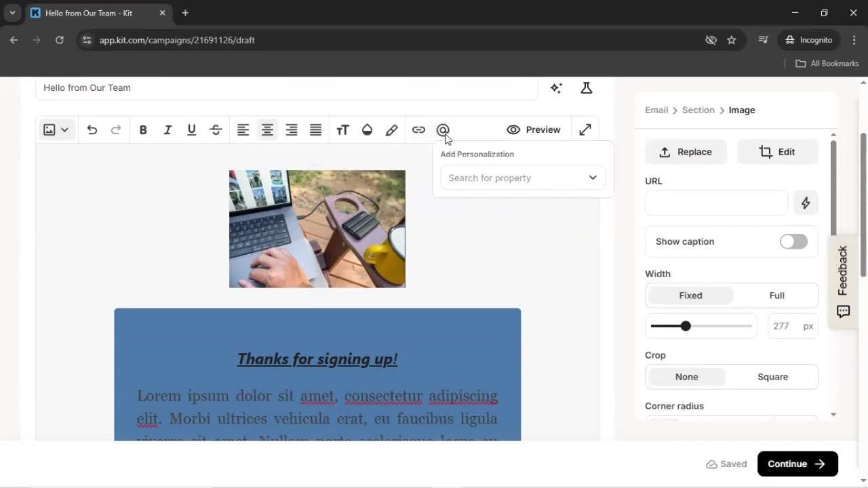This screenshot has height=488, width=868.
Task: Click the lightning bolt beside the URL field
Action: [x=806, y=203]
